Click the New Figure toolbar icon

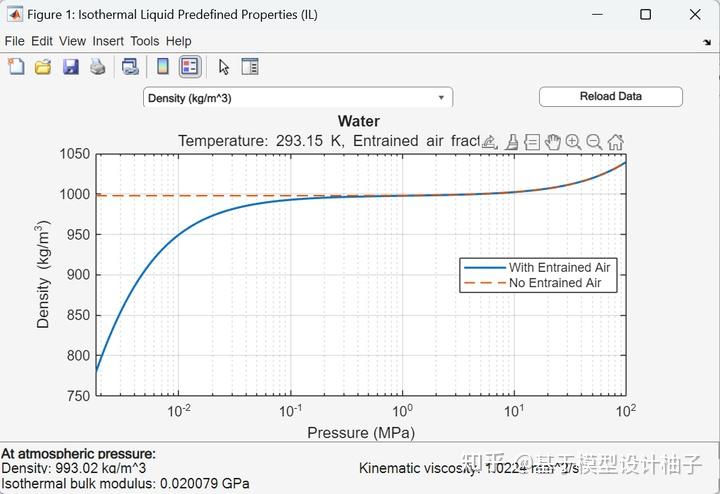coord(16,67)
